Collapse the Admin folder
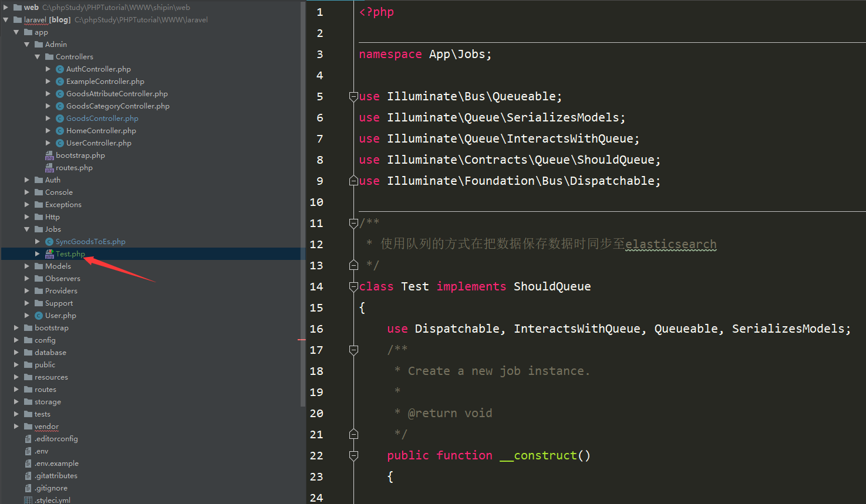The image size is (866, 504). 27,45
